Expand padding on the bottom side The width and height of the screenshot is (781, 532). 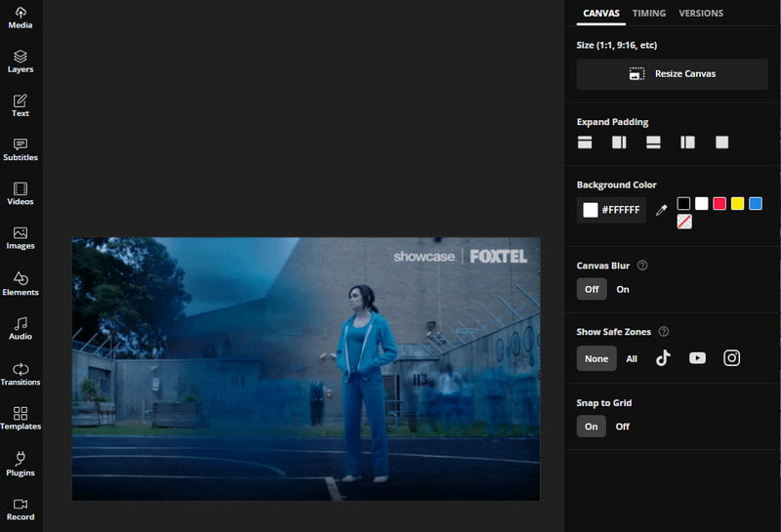tap(653, 143)
